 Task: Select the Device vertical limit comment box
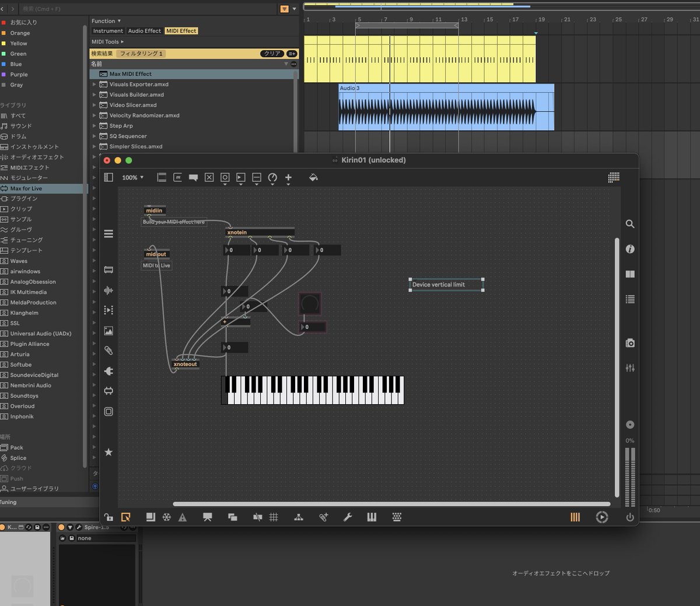tap(447, 285)
